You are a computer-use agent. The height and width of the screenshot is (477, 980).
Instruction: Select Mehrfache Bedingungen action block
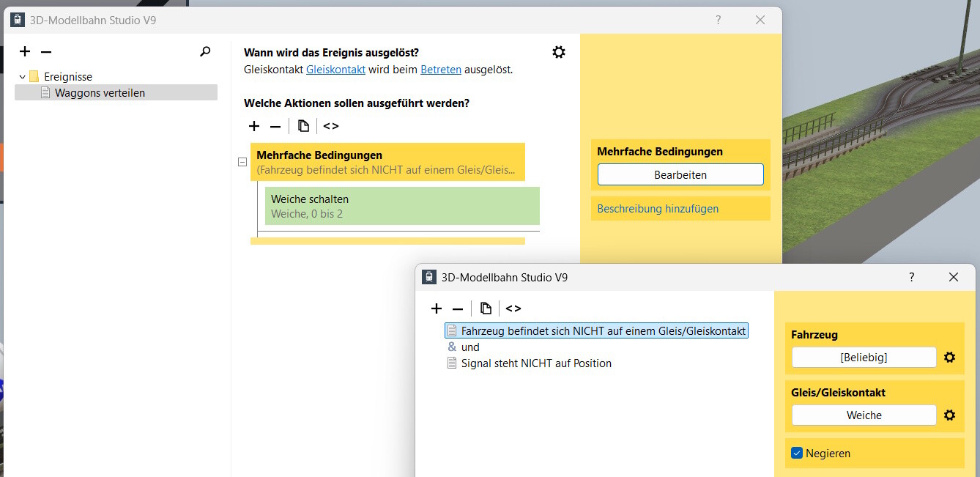coord(387,162)
